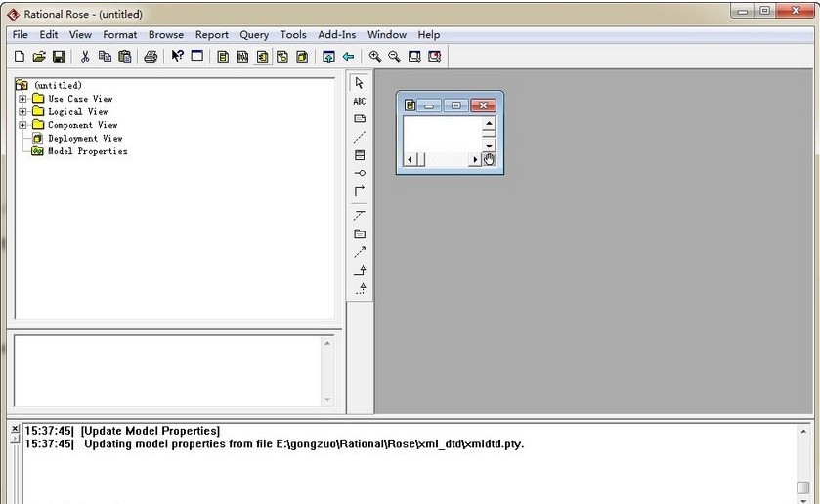Select Deployment View in browser tree
The image size is (820, 504).
85,139
